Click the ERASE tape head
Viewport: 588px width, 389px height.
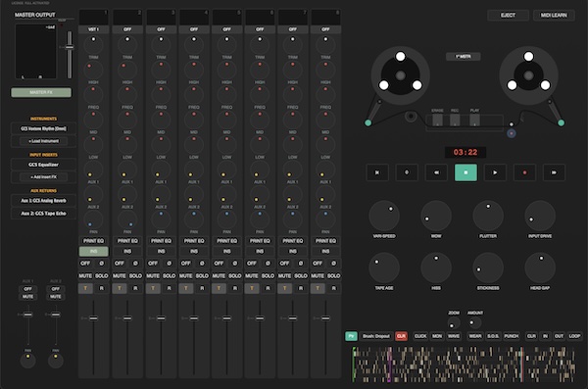click(437, 121)
